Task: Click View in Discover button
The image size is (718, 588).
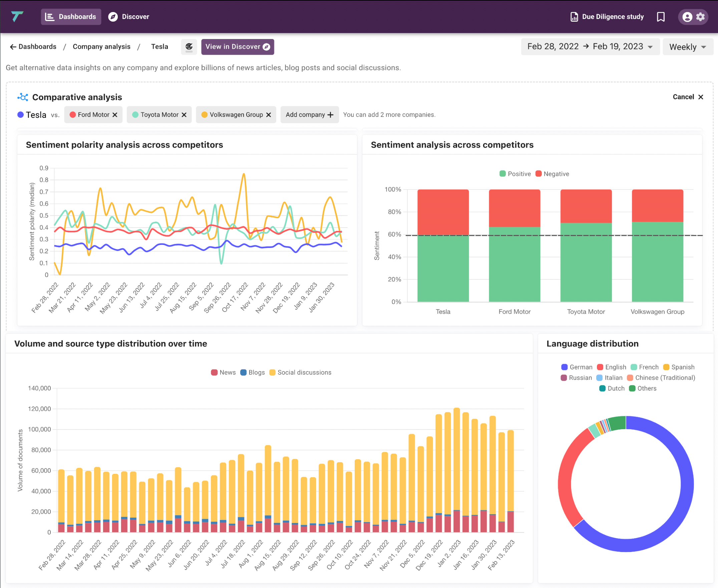Action: [x=237, y=46]
